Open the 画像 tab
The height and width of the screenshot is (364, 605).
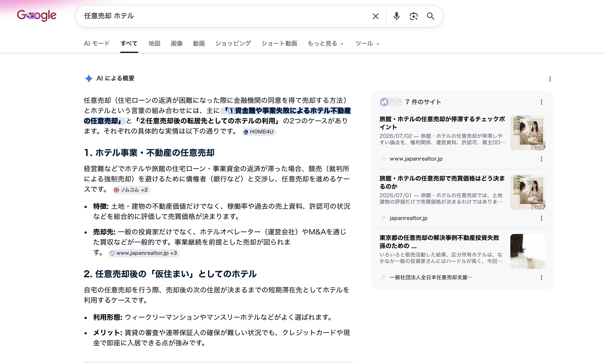click(177, 43)
